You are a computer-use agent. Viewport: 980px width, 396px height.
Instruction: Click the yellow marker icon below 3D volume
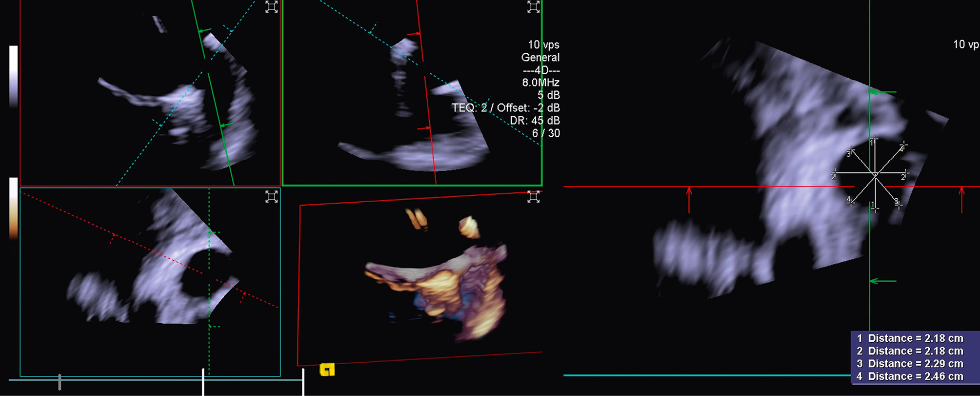(x=327, y=370)
